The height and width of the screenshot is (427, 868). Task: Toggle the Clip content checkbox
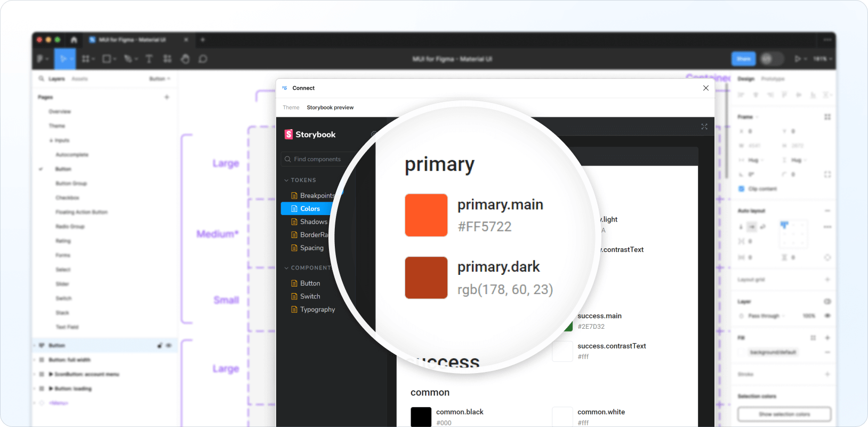(x=741, y=189)
